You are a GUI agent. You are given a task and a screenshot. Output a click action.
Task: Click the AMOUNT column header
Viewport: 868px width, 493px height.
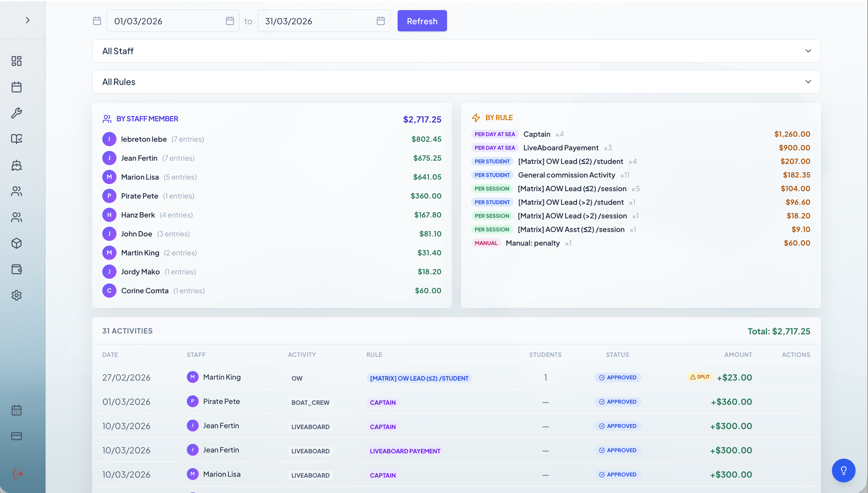pyautogui.click(x=738, y=355)
